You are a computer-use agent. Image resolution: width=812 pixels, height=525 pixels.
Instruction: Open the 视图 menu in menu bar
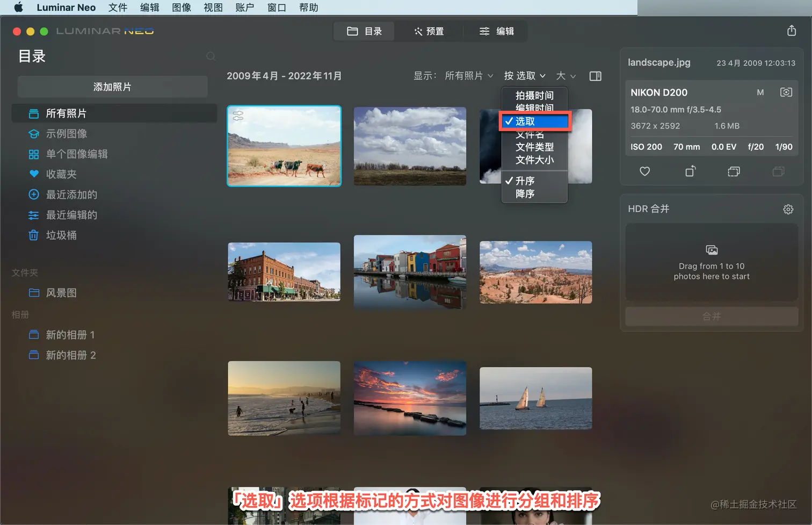tap(213, 8)
